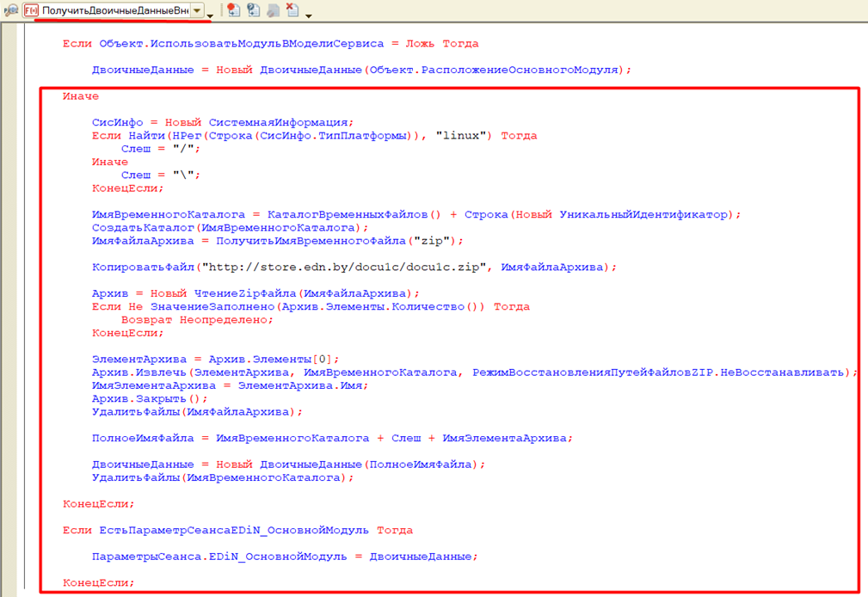Screen dimensions: 868x597
Task: Expand toolbar options arrow after procedure box
Action: [212, 15]
